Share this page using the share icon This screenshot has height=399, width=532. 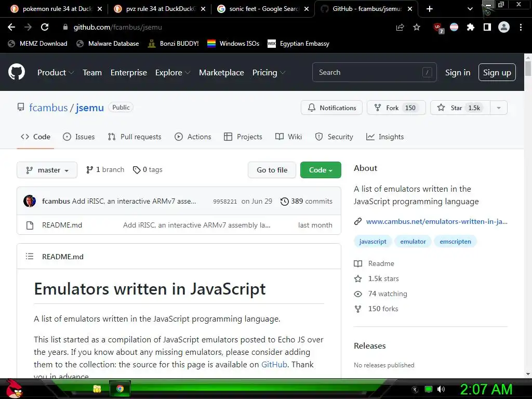pyautogui.click(x=400, y=27)
